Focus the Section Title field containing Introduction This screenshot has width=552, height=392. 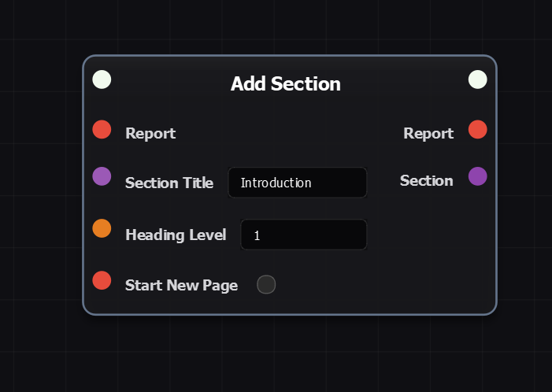(297, 183)
